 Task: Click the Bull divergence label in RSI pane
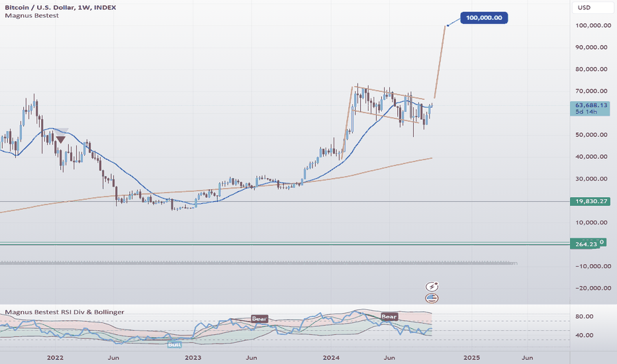click(x=174, y=345)
